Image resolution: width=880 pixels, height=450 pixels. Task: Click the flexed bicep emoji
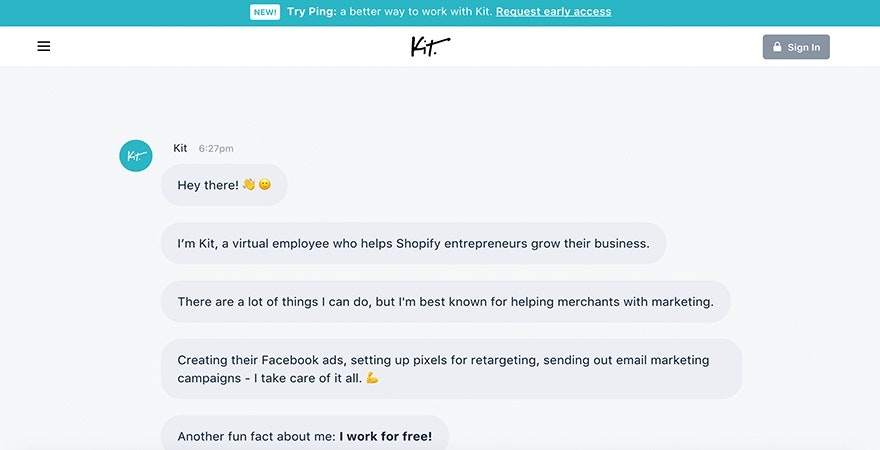372,378
